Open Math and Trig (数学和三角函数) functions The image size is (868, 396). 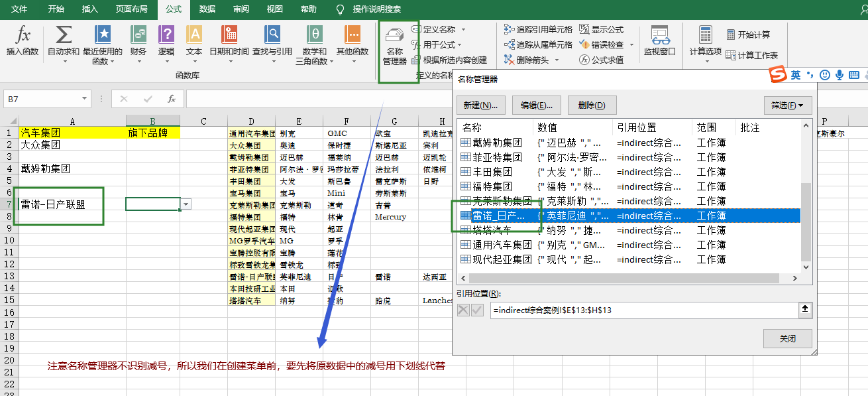coord(315,35)
